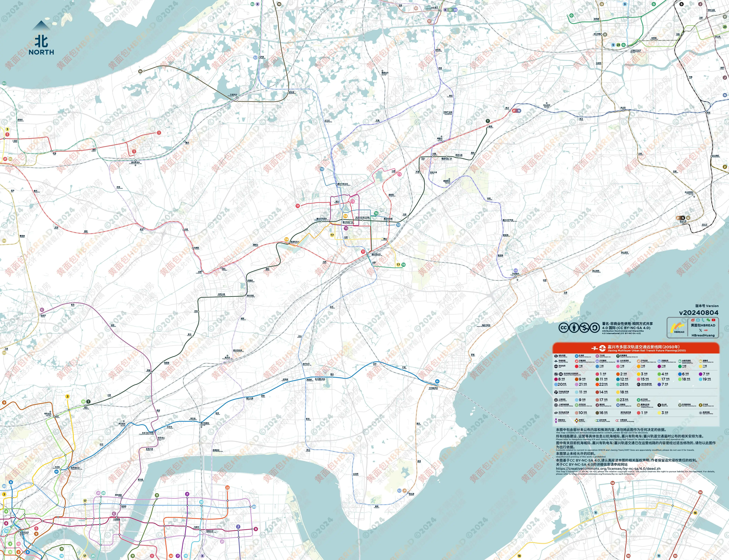The width and height of the screenshot is (729, 560).
Task: Click the blue H badge near Haining West
Action: [437, 381]
